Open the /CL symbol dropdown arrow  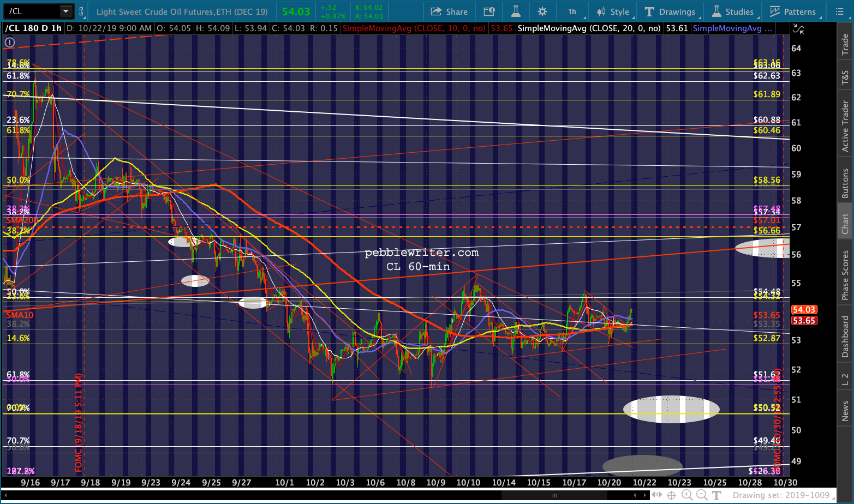click(65, 11)
